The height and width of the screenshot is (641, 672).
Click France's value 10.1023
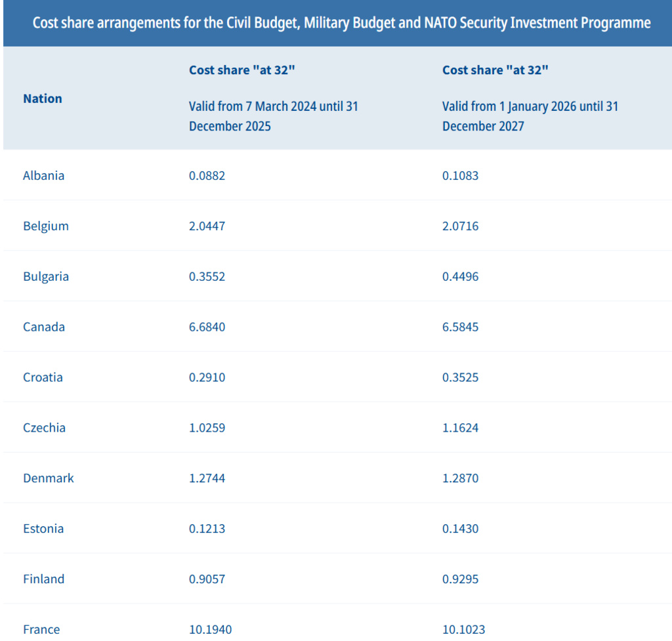pyautogui.click(x=464, y=630)
